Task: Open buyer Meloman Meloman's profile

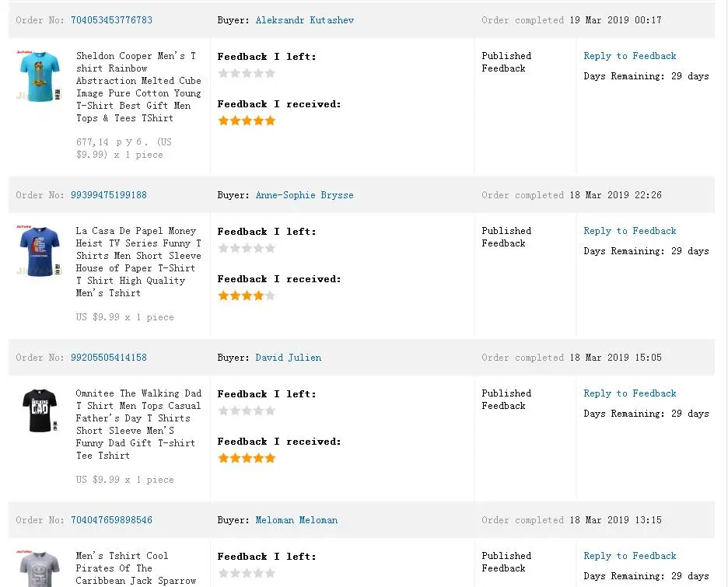Action: [x=296, y=519]
